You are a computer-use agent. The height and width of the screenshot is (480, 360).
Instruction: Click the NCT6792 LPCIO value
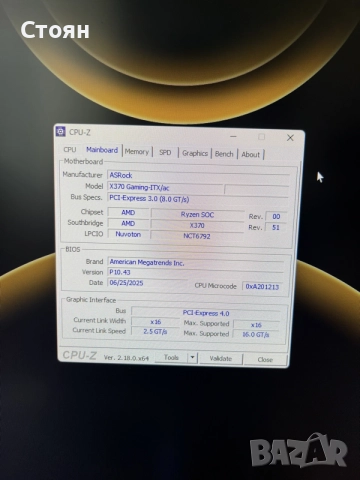197,236
